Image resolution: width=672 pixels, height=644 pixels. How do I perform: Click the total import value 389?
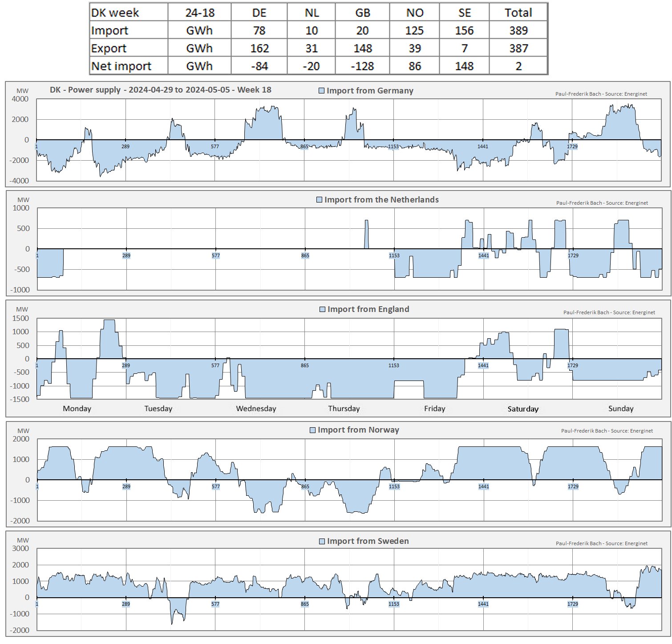tap(518, 30)
